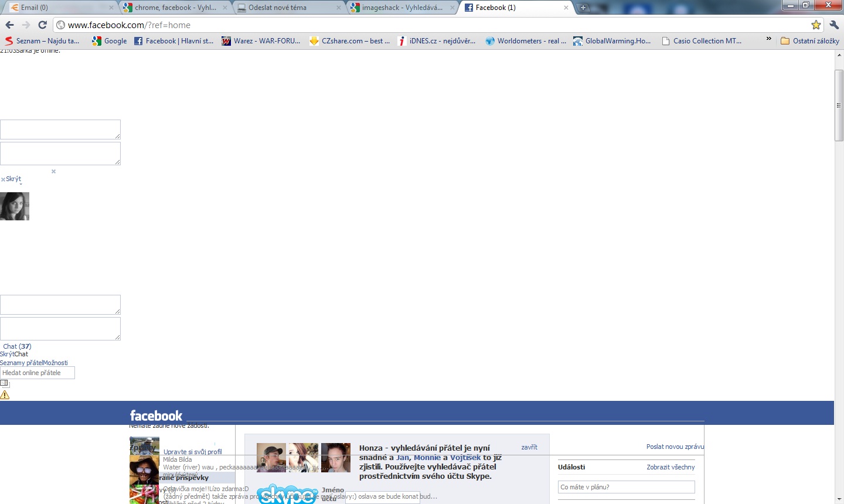The image size is (844, 504).
Task: Close the Facebook (1) tab
Action: click(566, 8)
